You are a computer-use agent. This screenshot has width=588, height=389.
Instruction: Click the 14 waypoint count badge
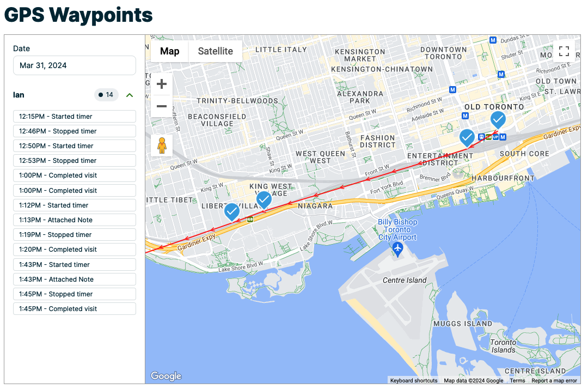[106, 95]
